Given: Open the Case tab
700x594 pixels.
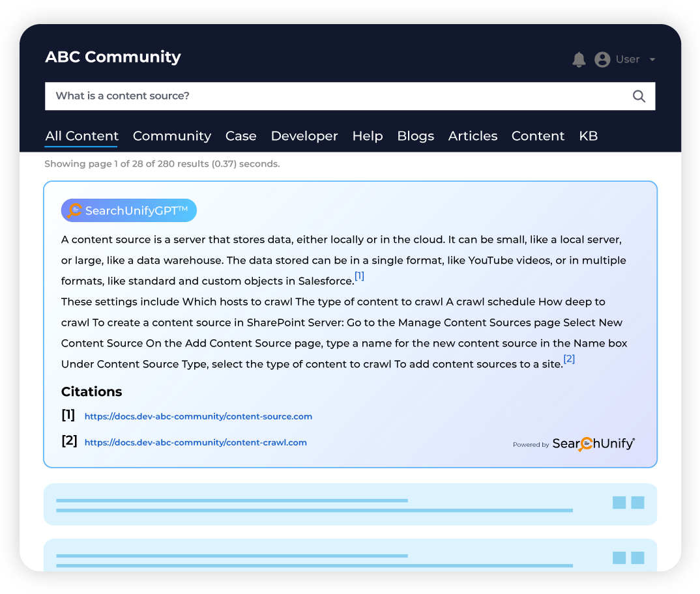Looking at the screenshot, I should point(241,135).
